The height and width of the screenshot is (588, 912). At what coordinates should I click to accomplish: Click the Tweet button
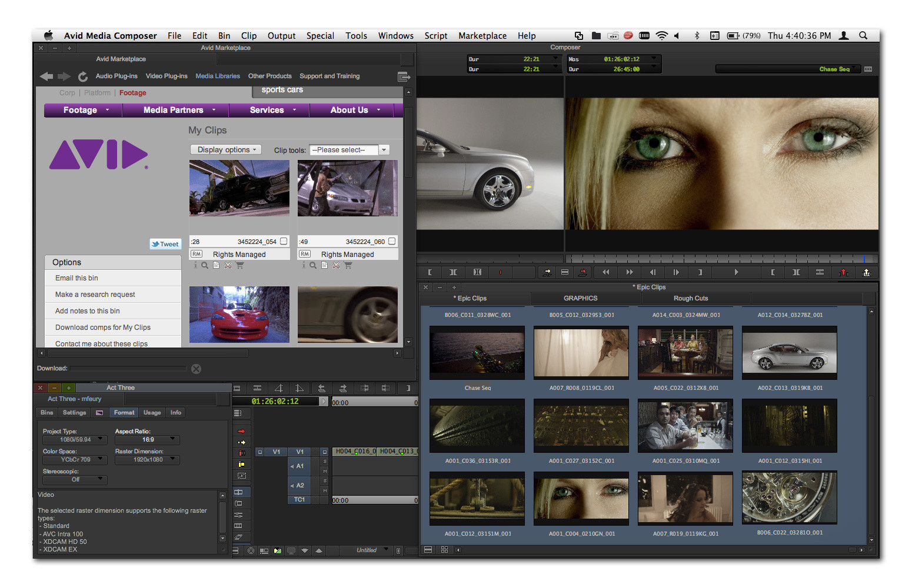pyautogui.click(x=165, y=244)
